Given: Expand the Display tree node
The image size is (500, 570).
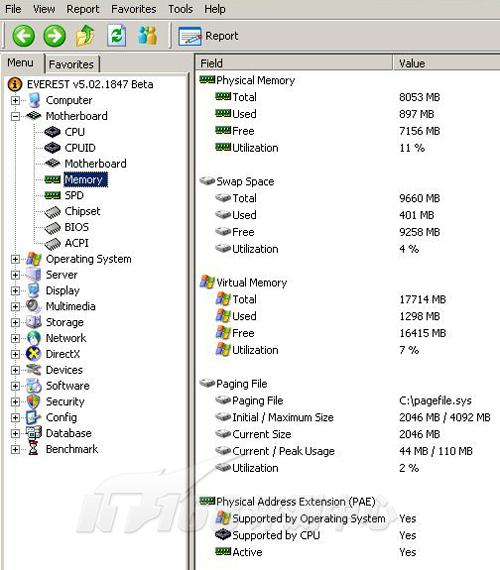Looking at the screenshot, I should pos(15,290).
